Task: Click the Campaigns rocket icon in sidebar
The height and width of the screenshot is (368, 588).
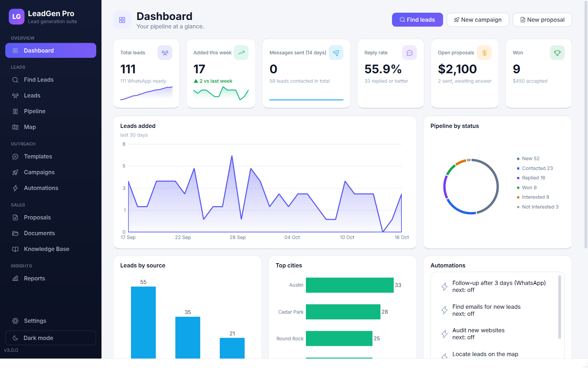Action: pyautogui.click(x=15, y=172)
